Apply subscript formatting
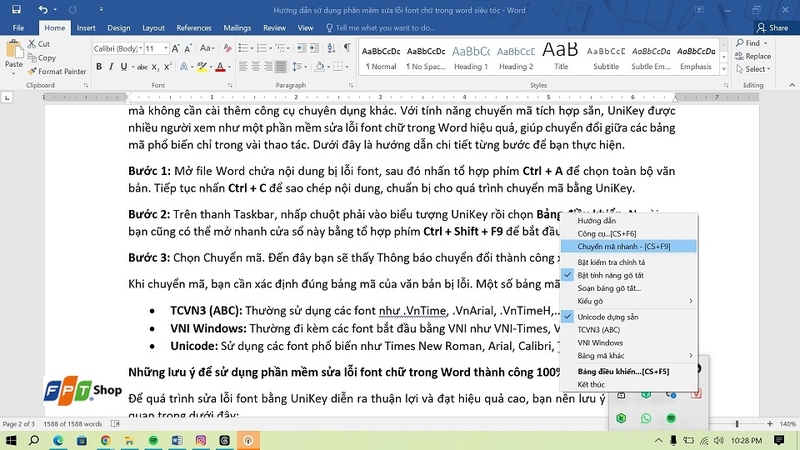The image size is (800, 450). pyautogui.click(x=155, y=67)
